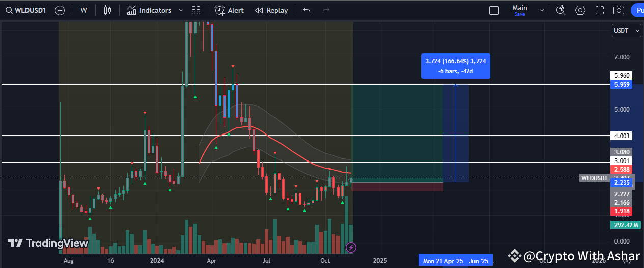This screenshot has width=644, height=268.
Task: Select the 5.960 price line label
Action: (621, 75)
